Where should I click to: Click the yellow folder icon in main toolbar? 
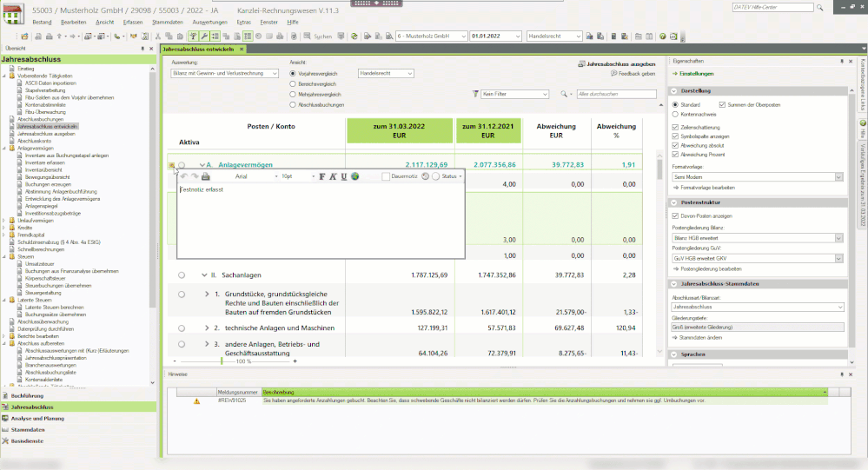(25, 36)
